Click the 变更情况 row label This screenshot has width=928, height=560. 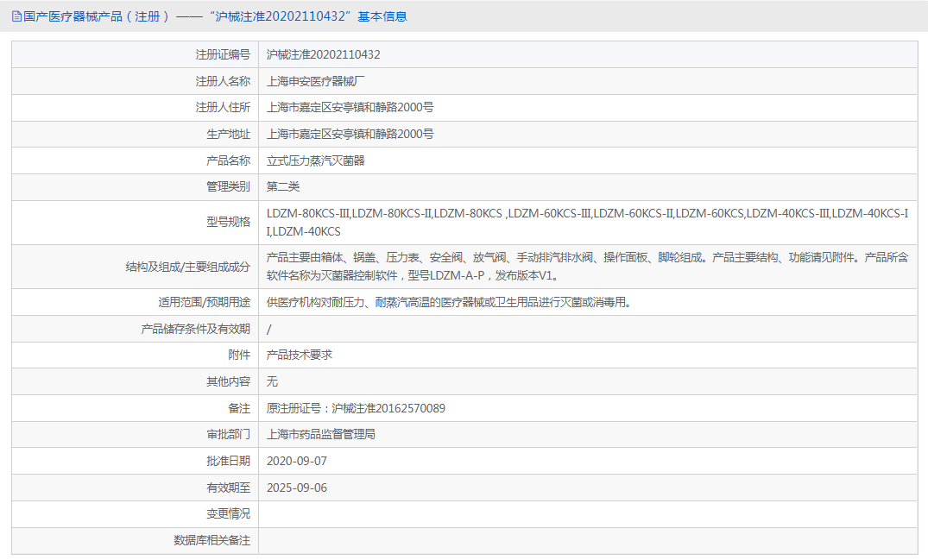pyautogui.click(x=228, y=513)
